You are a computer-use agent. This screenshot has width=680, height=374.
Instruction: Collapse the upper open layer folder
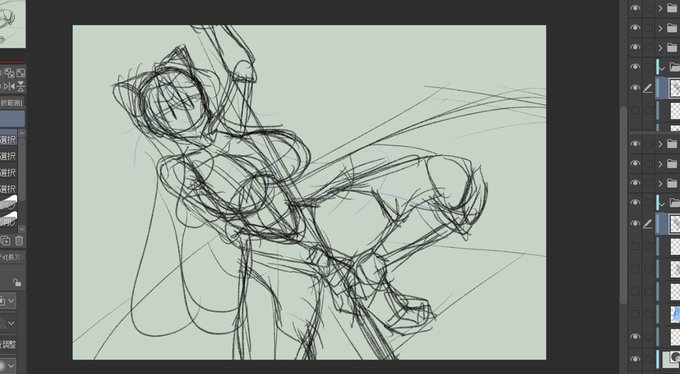point(662,68)
